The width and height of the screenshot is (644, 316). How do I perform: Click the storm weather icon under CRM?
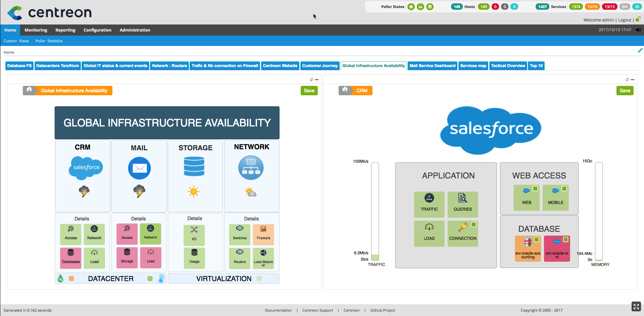(84, 192)
